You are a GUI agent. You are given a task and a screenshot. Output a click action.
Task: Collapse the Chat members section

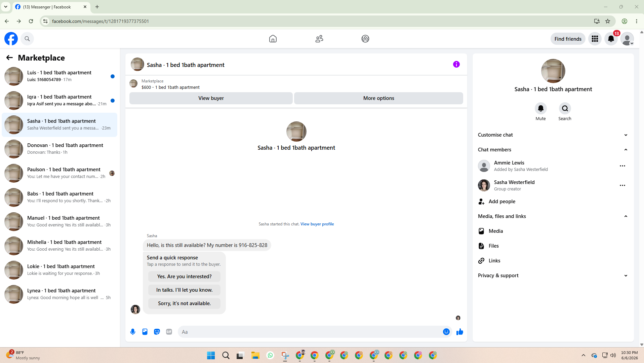pos(553,150)
